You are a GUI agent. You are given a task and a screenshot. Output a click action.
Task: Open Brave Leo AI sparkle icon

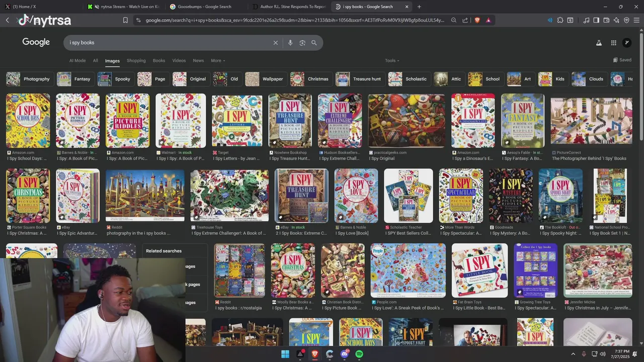(616, 20)
